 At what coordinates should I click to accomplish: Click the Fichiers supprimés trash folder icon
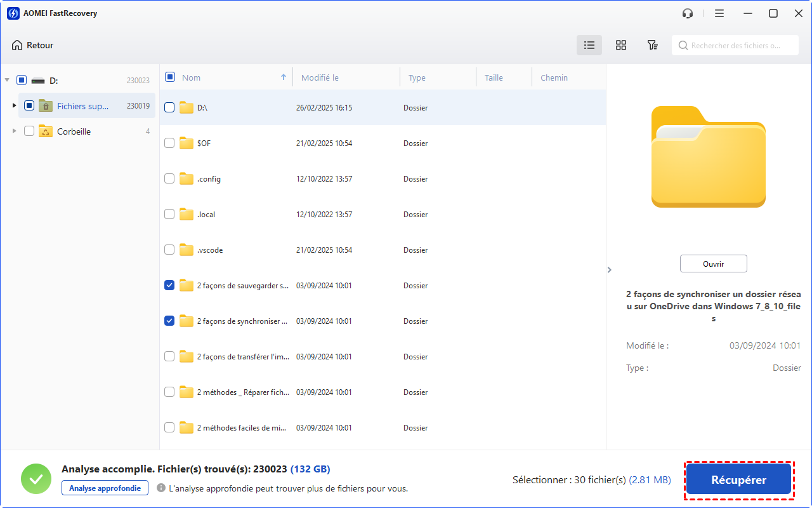[x=46, y=106]
